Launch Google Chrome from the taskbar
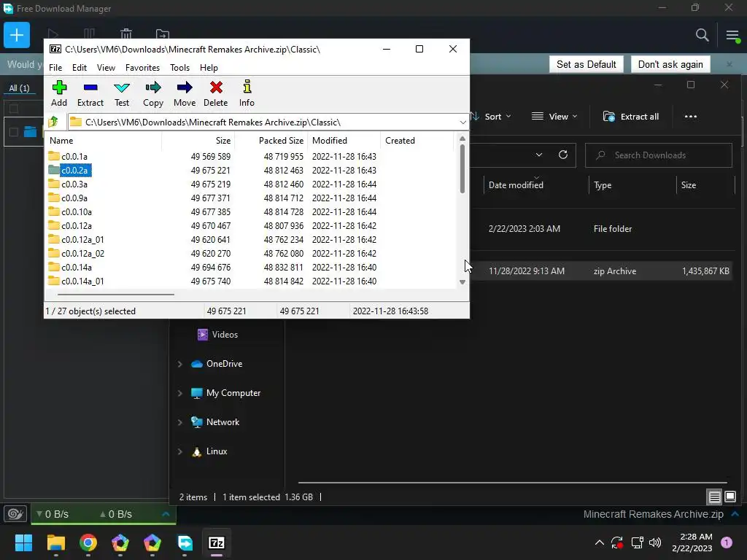 tap(88, 542)
